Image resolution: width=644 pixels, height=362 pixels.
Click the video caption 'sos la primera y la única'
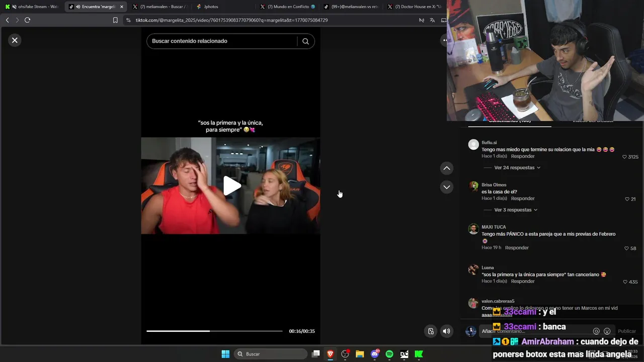(230, 126)
